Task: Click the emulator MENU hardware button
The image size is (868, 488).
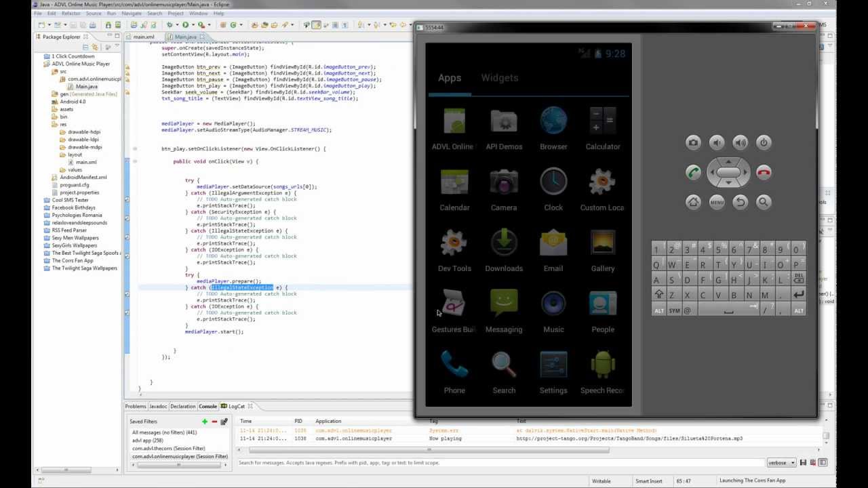Action: (x=717, y=202)
